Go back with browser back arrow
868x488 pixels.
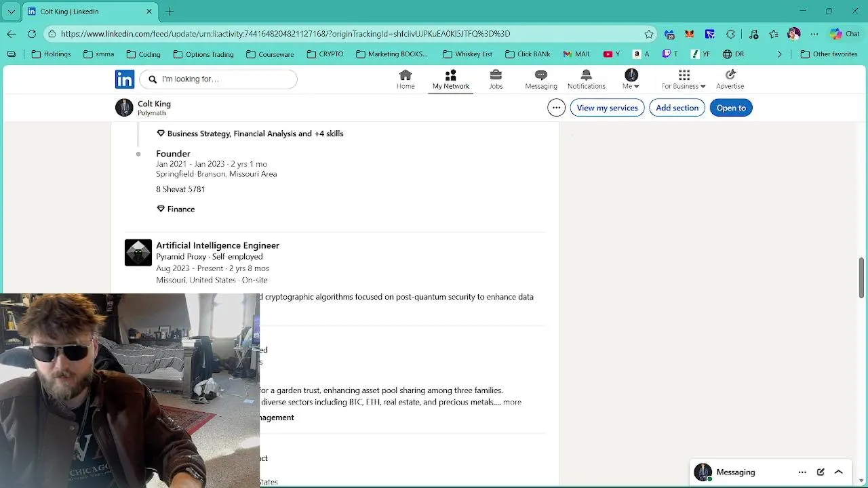12,33
